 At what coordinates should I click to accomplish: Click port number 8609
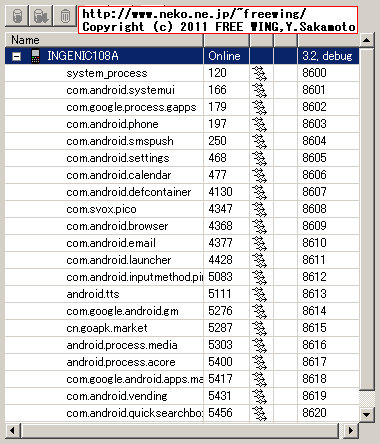click(314, 226)
